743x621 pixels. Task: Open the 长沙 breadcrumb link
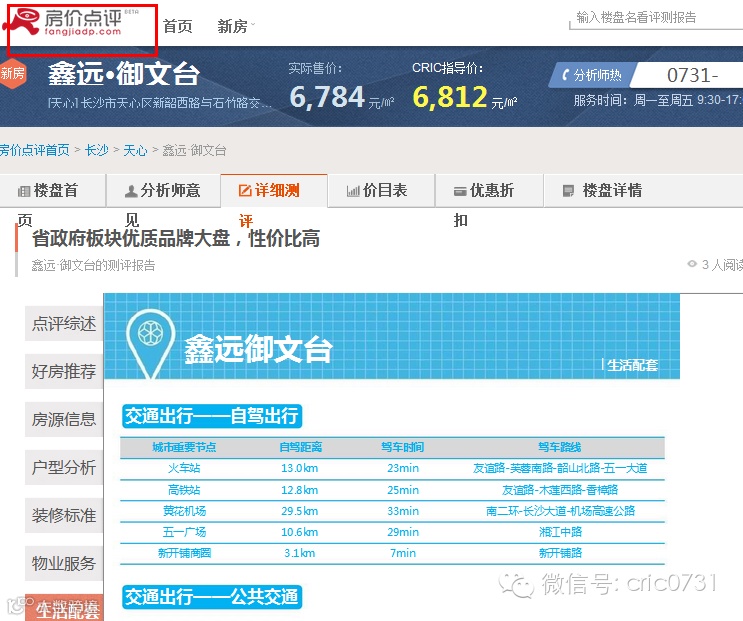pos(97,150)
